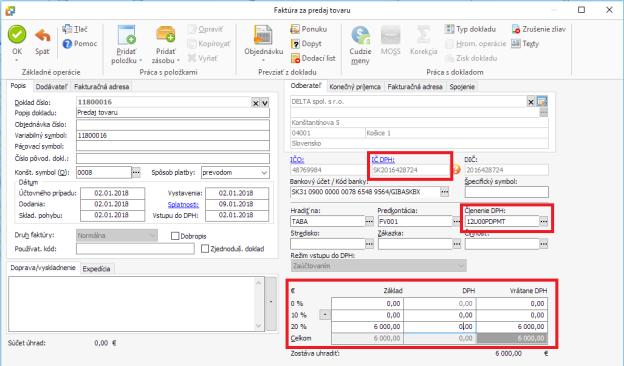Browse Zákazka ellipsis button
The image size is (624, 366).
pos(456,244)
